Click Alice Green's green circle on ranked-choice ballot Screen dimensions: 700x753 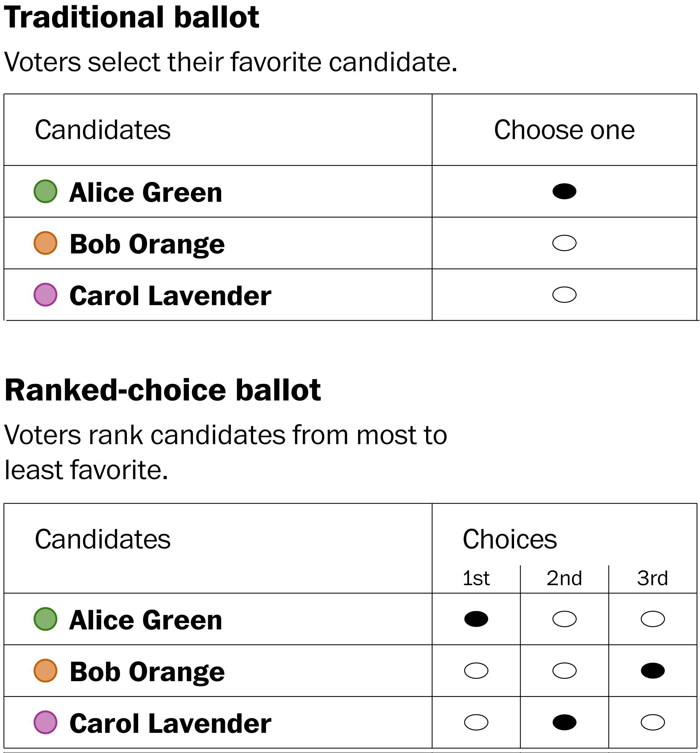45,619
